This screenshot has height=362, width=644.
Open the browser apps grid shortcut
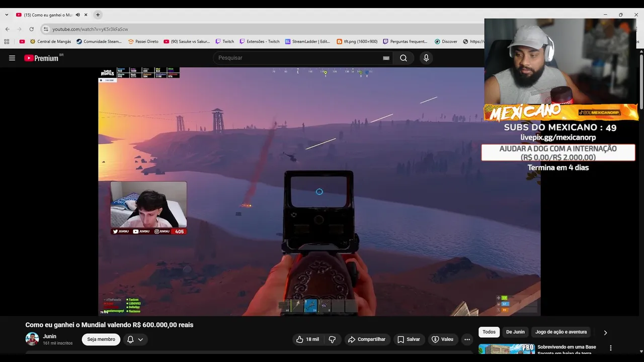[x=7, y=42]
